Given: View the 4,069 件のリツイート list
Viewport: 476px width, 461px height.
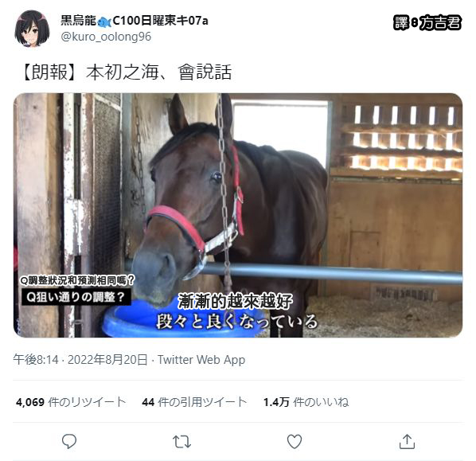Looking at the screenshot, I should [71, 402].
